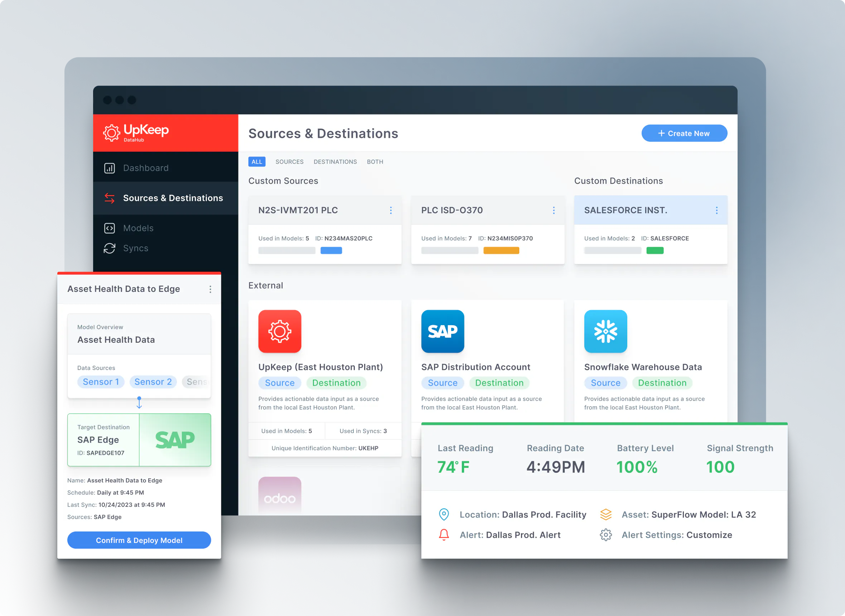
Task: Click the red alert bell icon
Action: click(444, 535)
